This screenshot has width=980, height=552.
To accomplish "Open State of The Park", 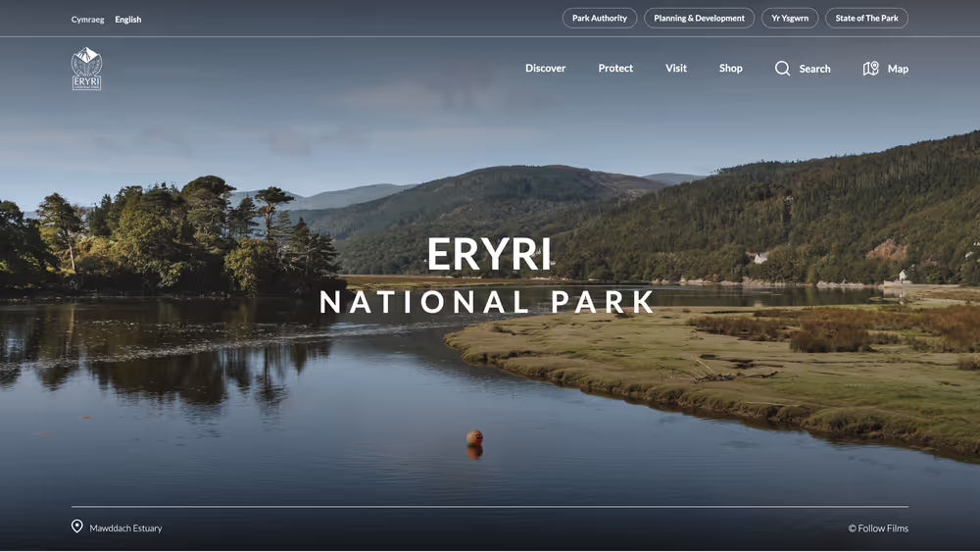I will click(866, 18).
